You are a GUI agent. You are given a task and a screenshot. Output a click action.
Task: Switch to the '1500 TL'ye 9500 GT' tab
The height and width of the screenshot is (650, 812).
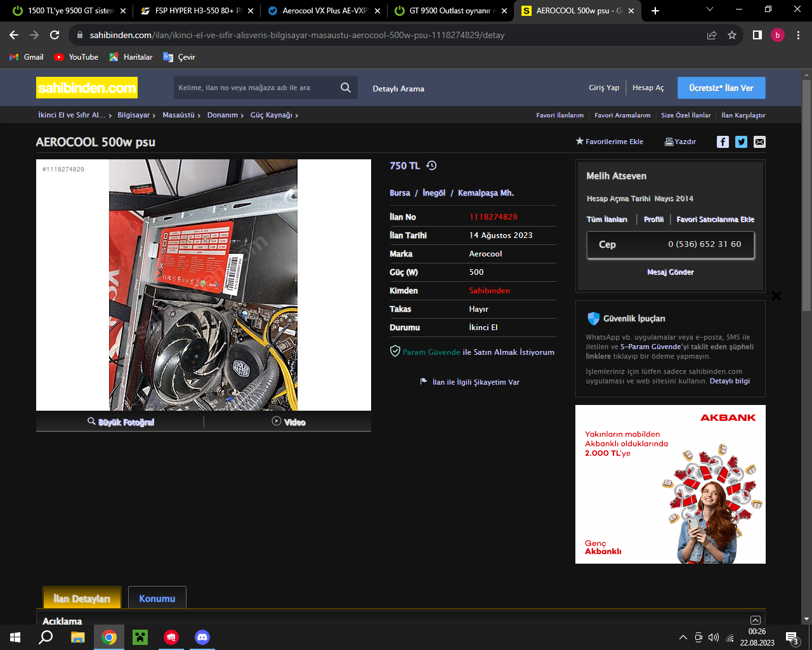coord(68,10)
